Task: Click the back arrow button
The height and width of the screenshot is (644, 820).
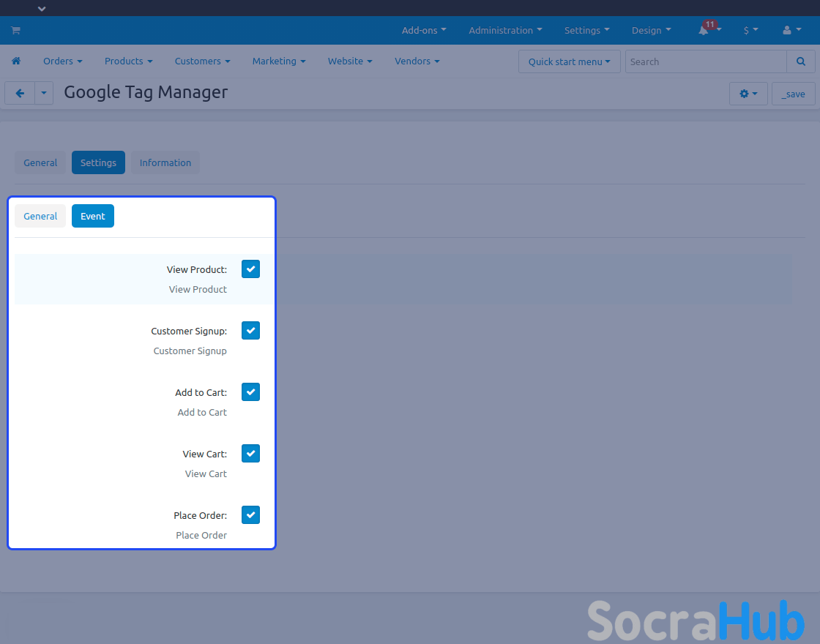Action: point(20,94)
